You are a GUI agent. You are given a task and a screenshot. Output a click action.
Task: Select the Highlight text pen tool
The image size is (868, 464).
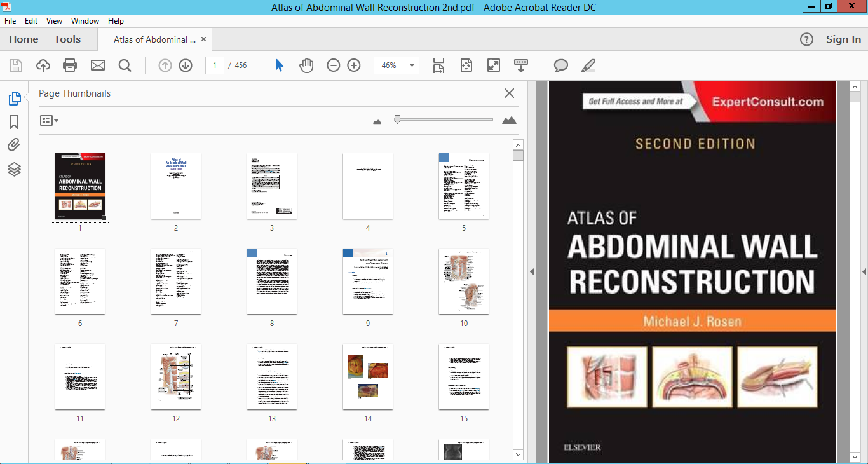pos(588,65)
